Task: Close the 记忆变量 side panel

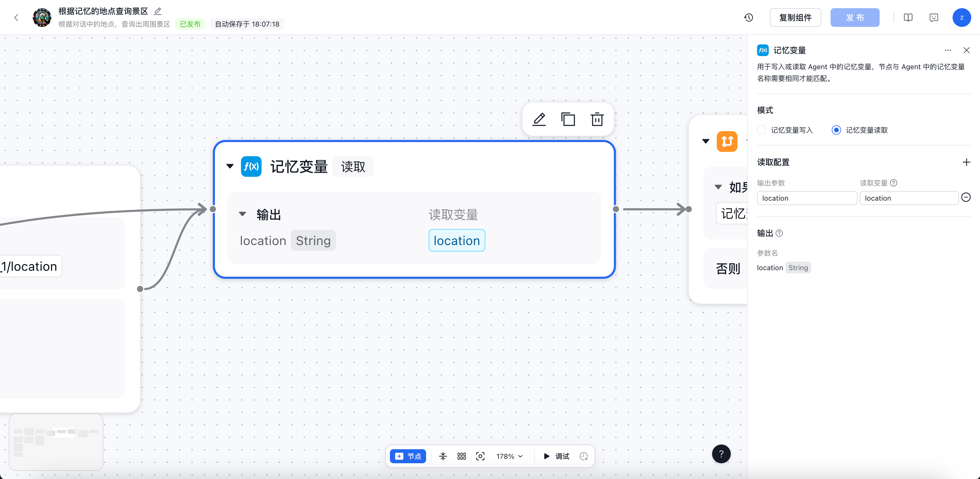Action: point(966,50)
